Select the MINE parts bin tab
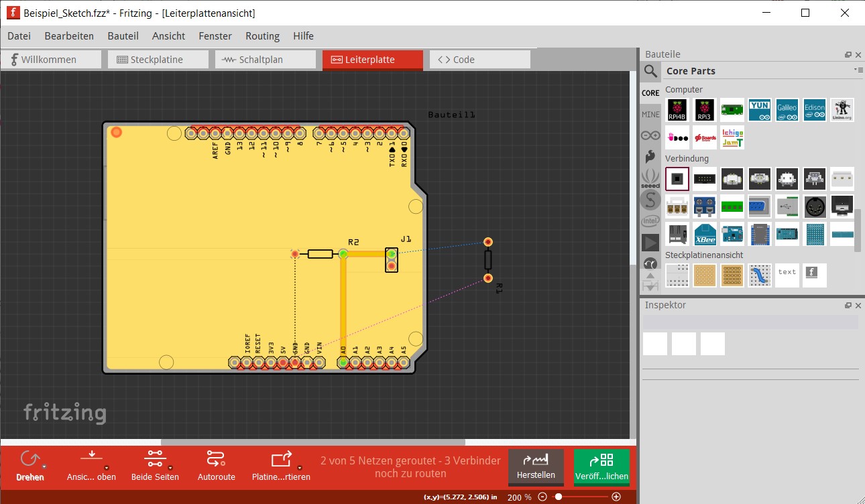 650,115
